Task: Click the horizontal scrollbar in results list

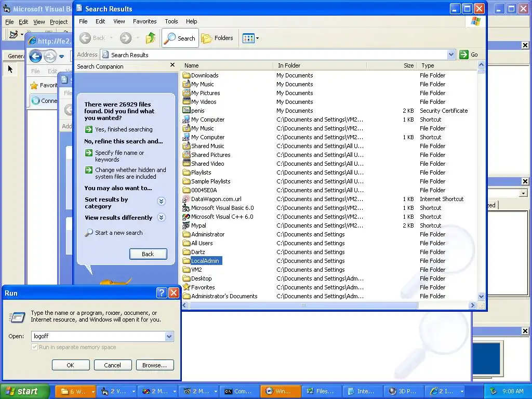Action: [303, 305]
